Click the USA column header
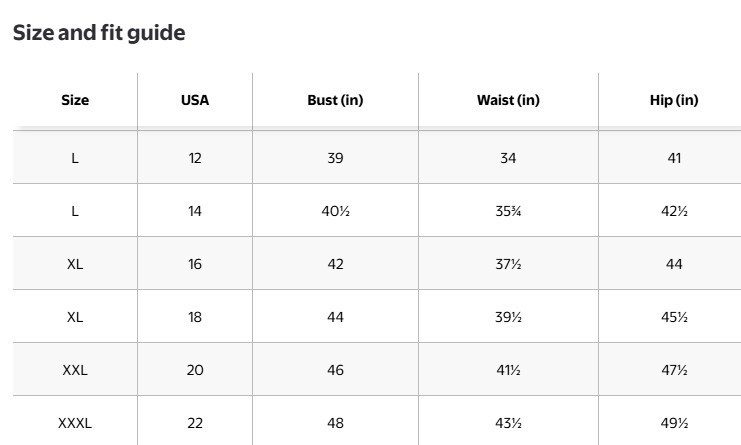Screen dimensions: 741x445 point(195,100)
